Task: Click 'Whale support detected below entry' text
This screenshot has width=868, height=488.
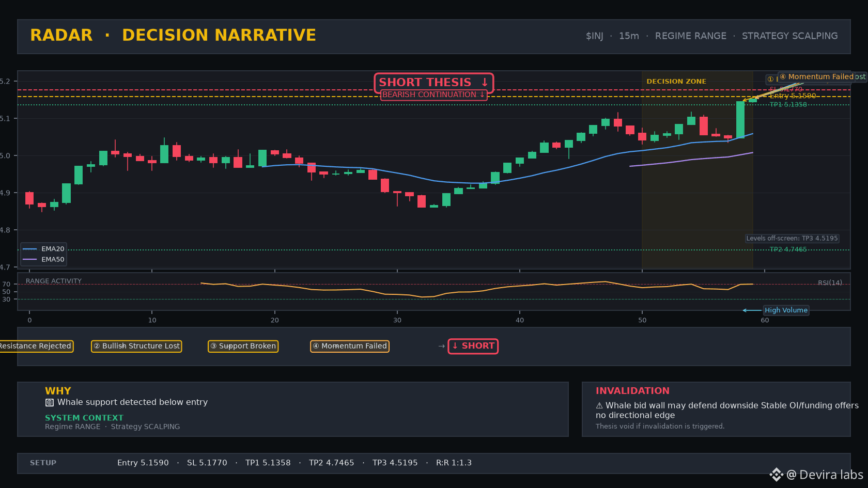Action: click(132, 402)
